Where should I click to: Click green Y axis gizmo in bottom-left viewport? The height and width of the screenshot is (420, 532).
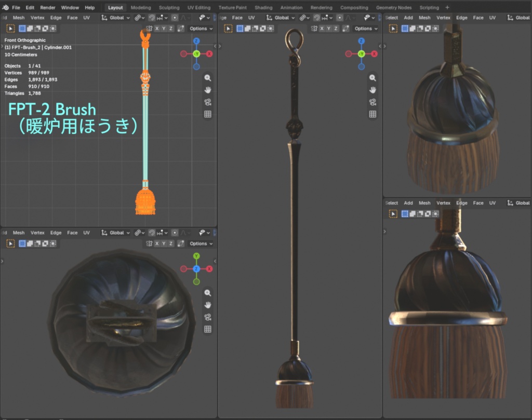coord(196,256)
